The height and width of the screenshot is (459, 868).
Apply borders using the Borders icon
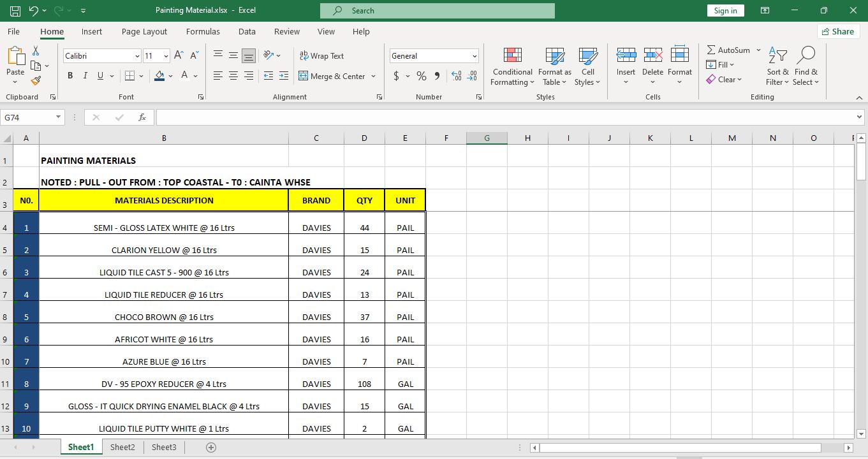(x=129, y=76)
